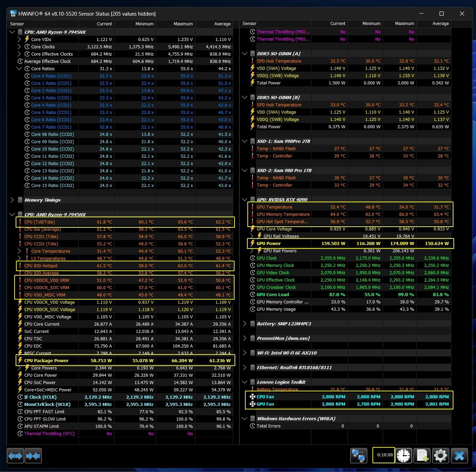Image resolution: width=476 pixels, height=472 pixels.
Task: Select the CPU VDDCR_SOC VRM row
Action: [120, 287]
